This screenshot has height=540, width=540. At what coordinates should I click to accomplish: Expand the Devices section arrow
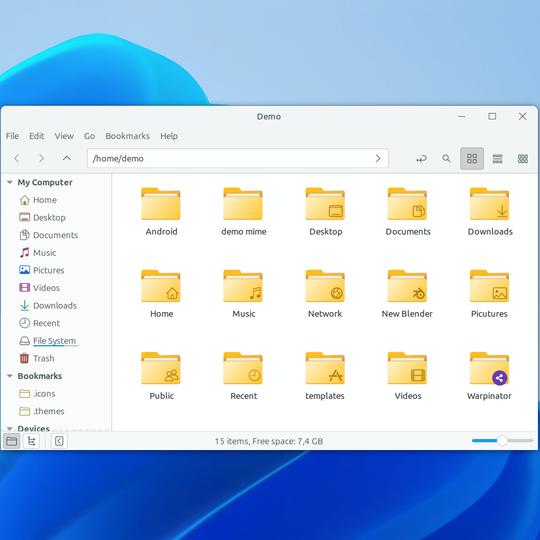pos(10,428)
